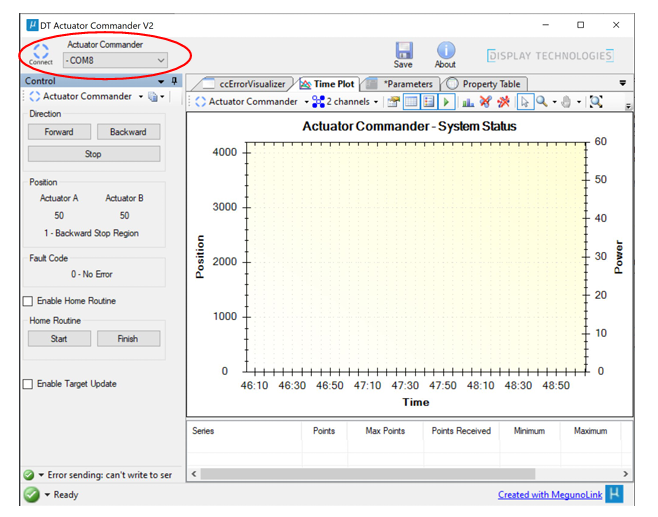Click the magnifier zoom tool
The width and height of the screenshot is (658, 517).
[542, 101]
